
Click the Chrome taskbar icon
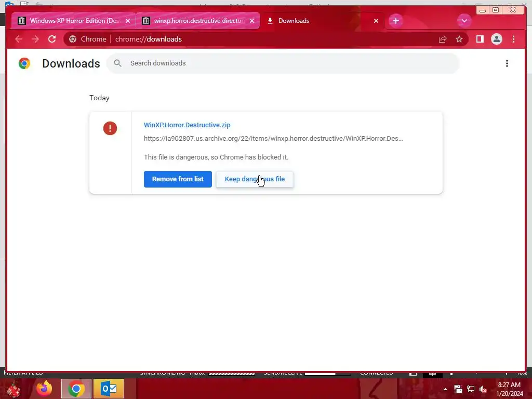point(76,389)
